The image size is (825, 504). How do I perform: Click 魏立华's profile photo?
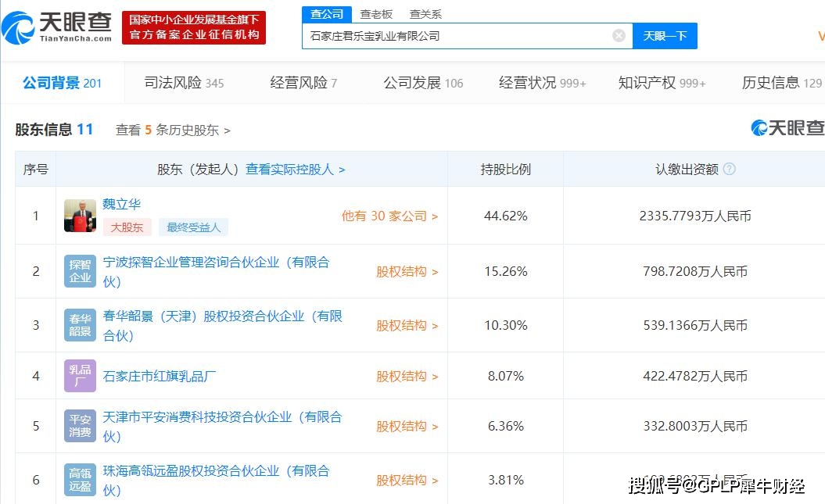click(x=79, y=214)
